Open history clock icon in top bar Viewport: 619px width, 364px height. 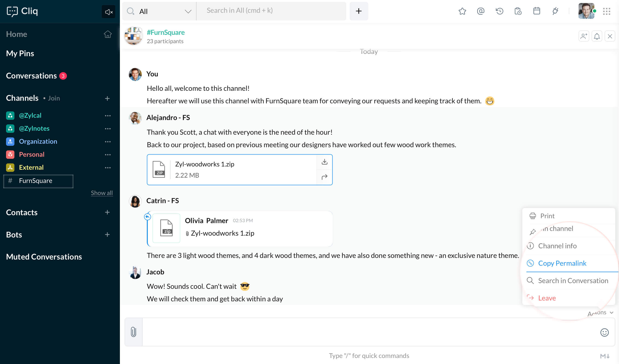(499, 11)
